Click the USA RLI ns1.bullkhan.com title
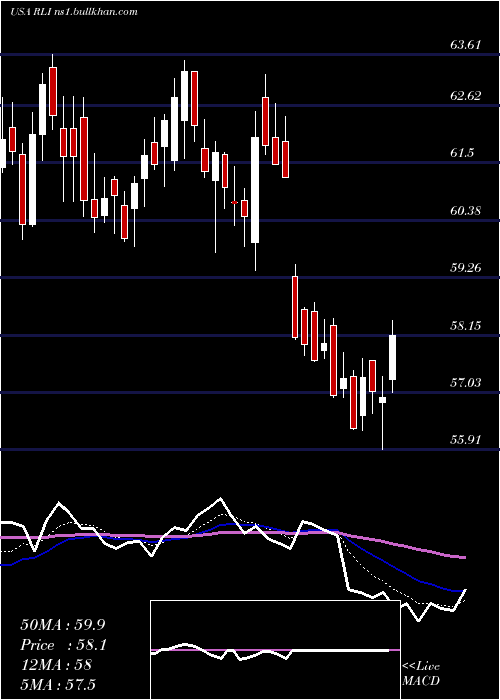Screen dimensions: 500x700 click(x=74, y=12)
